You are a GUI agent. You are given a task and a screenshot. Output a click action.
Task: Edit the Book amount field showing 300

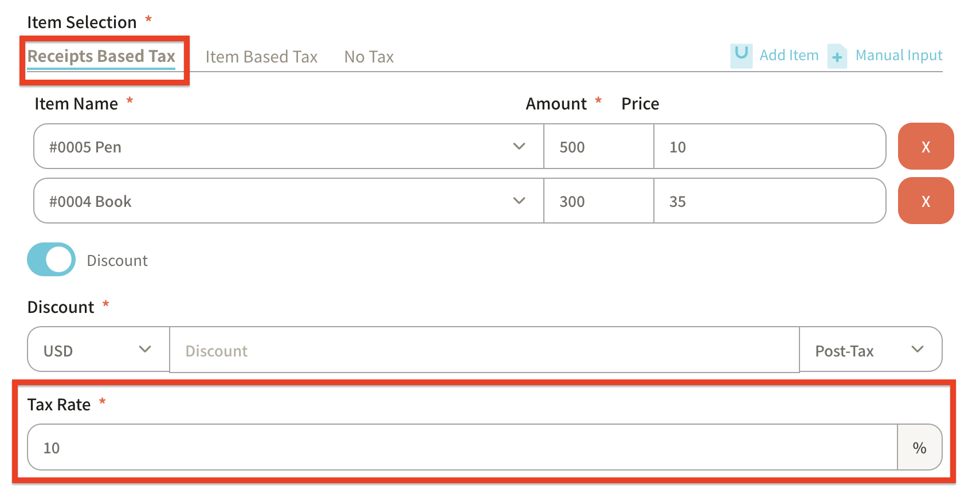598,201
